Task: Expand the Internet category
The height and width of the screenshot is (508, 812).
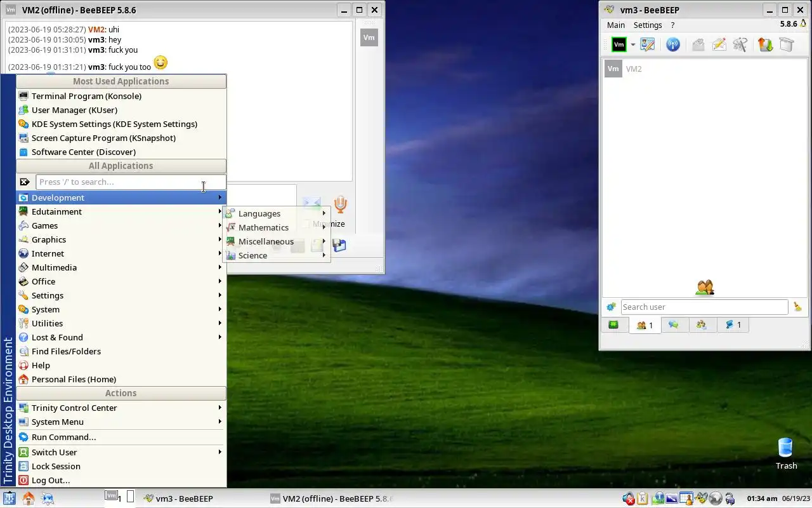Action: pos(121,253)
